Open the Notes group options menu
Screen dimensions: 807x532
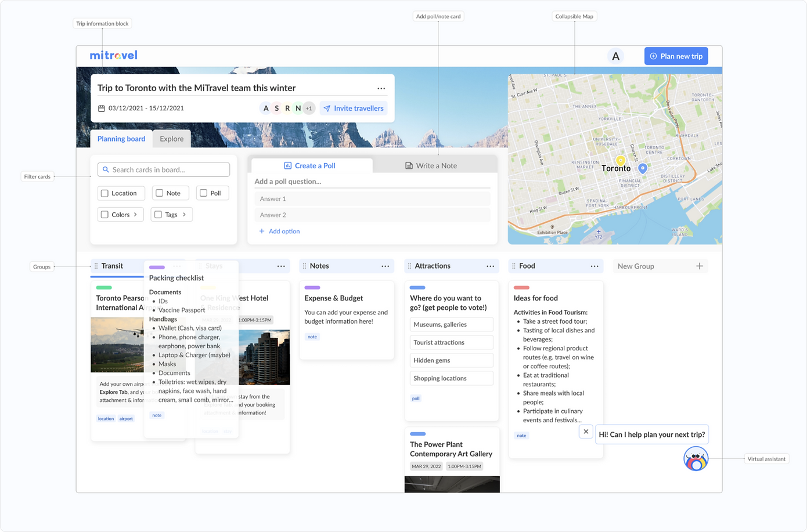[x=385, y=266]
